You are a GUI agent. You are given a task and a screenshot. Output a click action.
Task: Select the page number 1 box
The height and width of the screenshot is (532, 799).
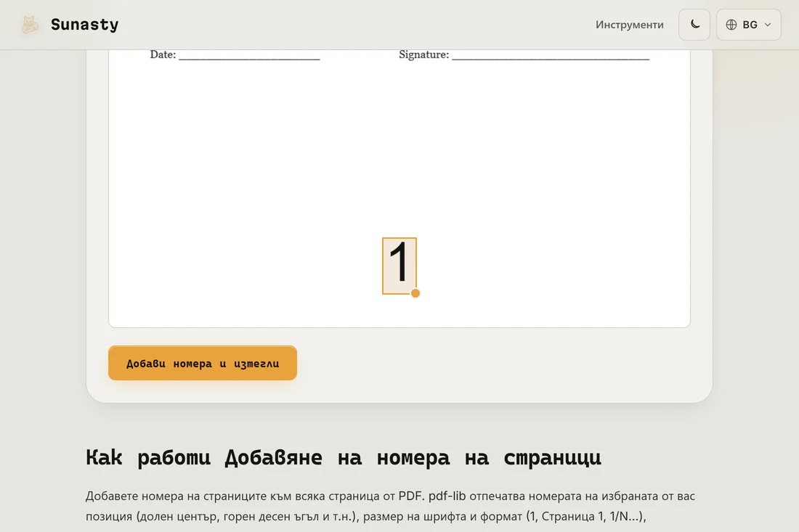[399, 266]
